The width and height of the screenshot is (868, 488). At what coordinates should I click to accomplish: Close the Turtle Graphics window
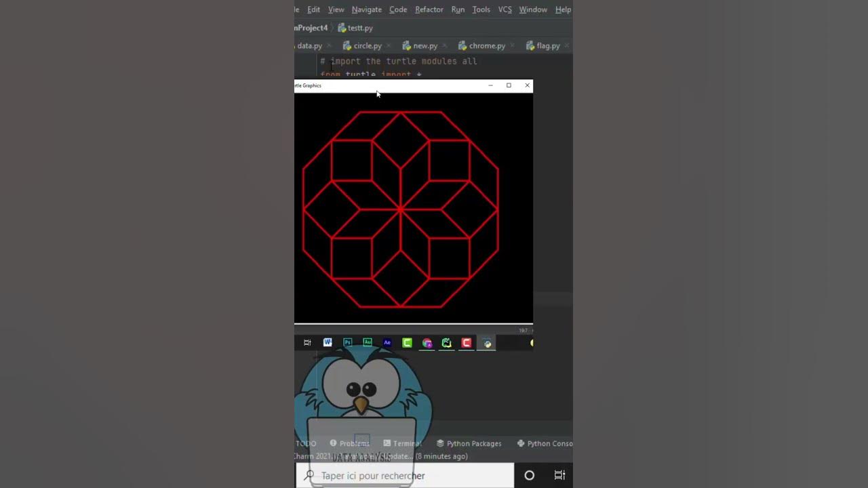[527, 85]
